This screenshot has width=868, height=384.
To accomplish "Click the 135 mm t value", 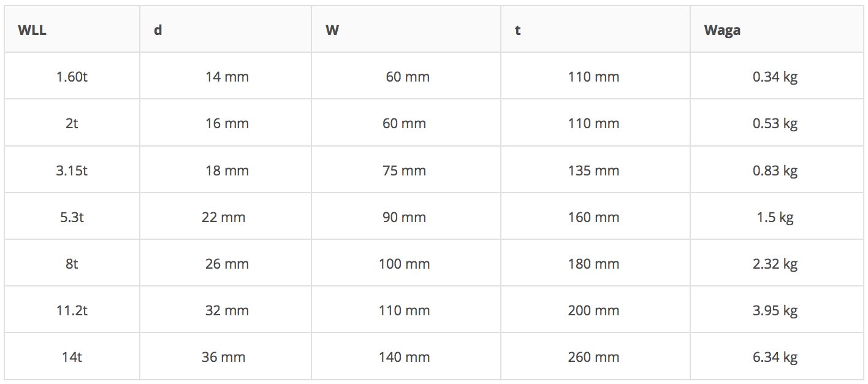I will pyautogui.click(x=593, y=170).
